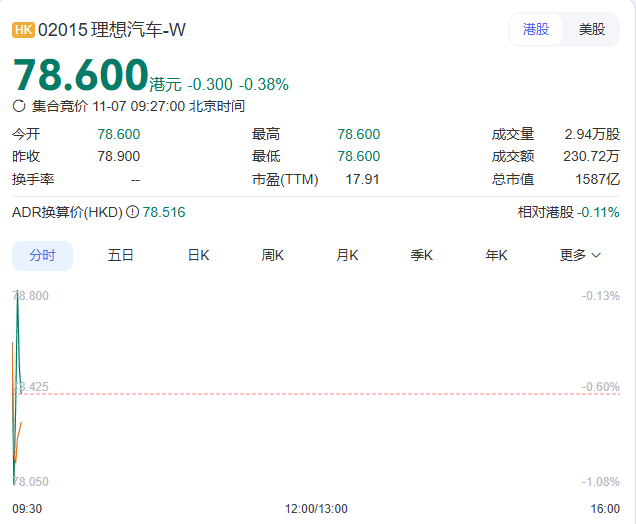Expand the 更多 dropdown
The image size is (636, 524).
580,255
